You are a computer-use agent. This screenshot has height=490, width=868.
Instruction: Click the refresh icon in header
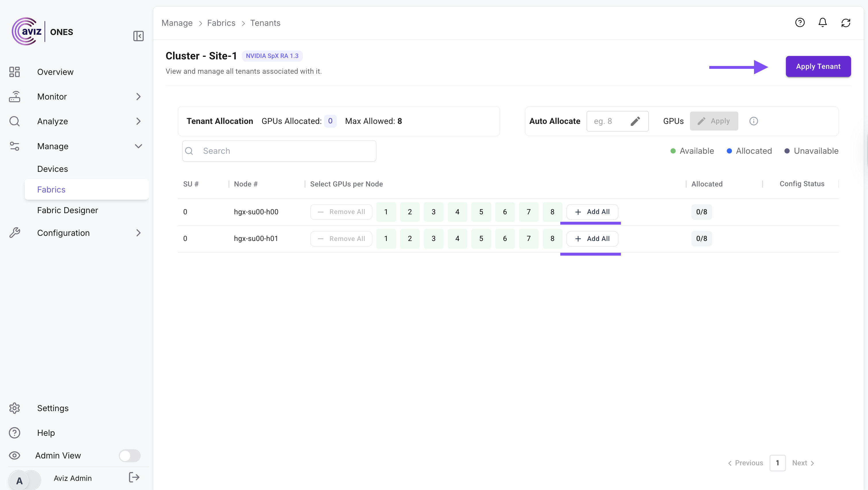coord(846,23)
